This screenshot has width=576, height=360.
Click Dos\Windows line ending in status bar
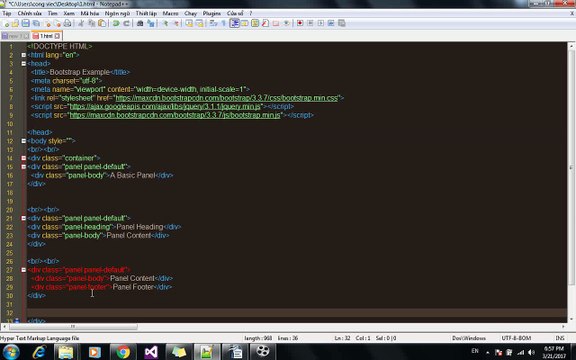(469, 338)
